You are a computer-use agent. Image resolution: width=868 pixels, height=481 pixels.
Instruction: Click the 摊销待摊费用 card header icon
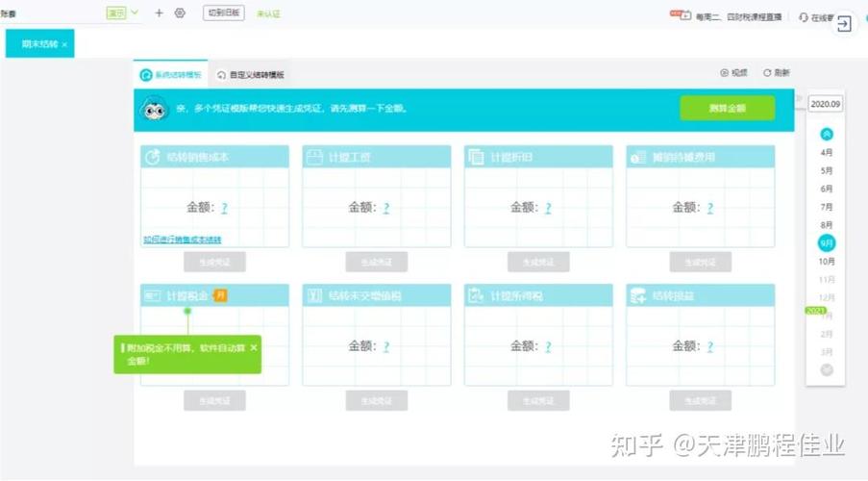click(637, 158)
